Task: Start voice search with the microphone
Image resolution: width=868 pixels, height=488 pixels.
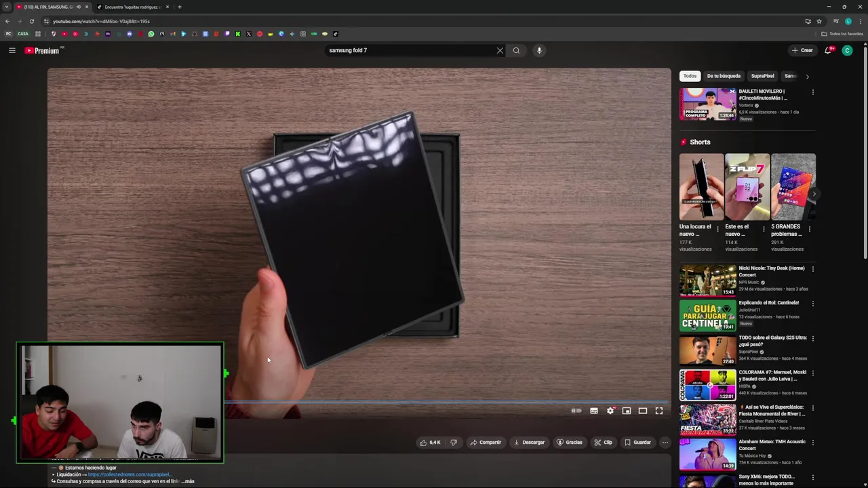Action: (539, 50)
